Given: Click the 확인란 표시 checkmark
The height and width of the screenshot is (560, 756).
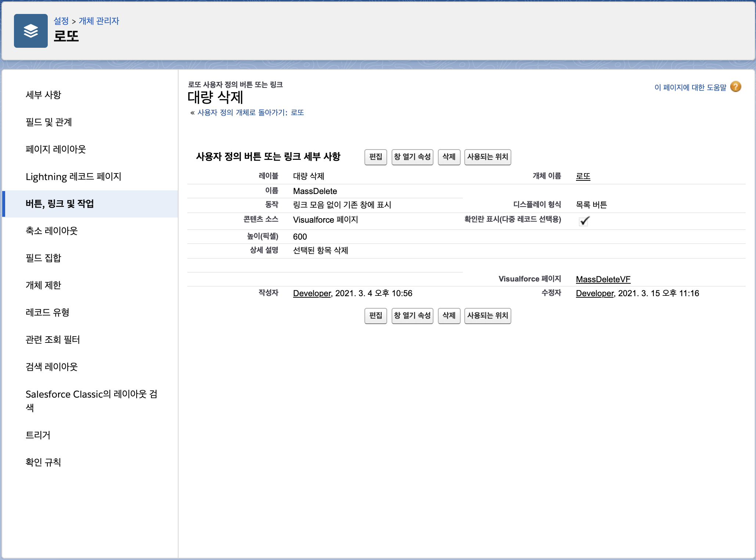Looking at the screenshot, I should pos(584,220).
